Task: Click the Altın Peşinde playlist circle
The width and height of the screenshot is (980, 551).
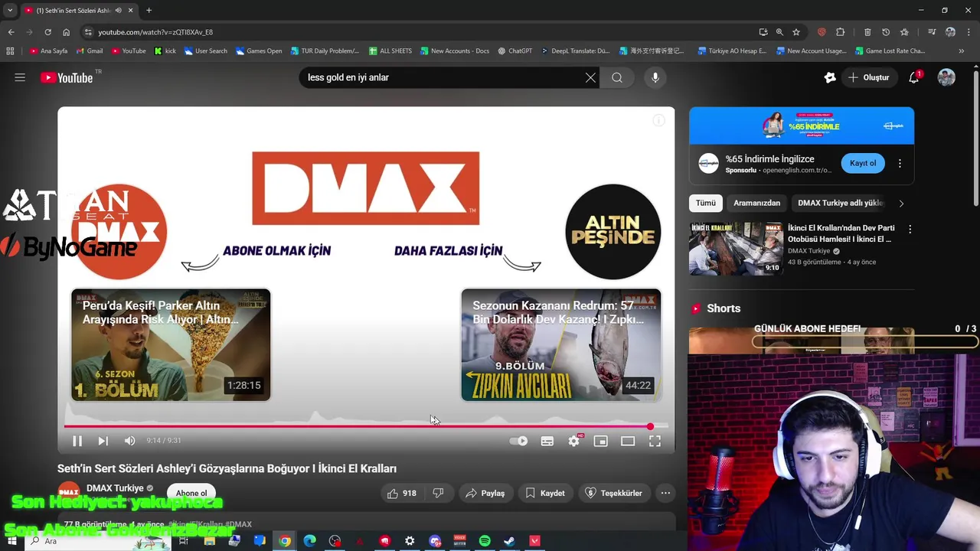Action: [613, 232]
